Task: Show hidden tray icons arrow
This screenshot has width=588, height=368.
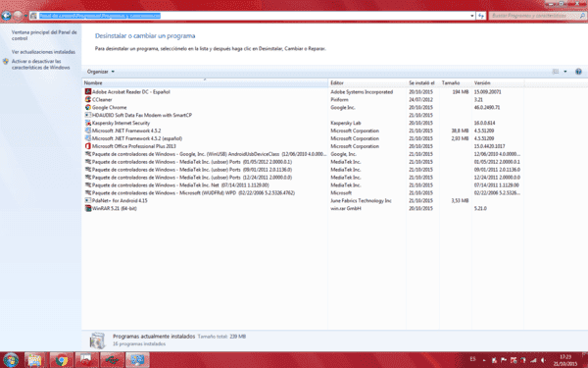Action: click(484, 360)
